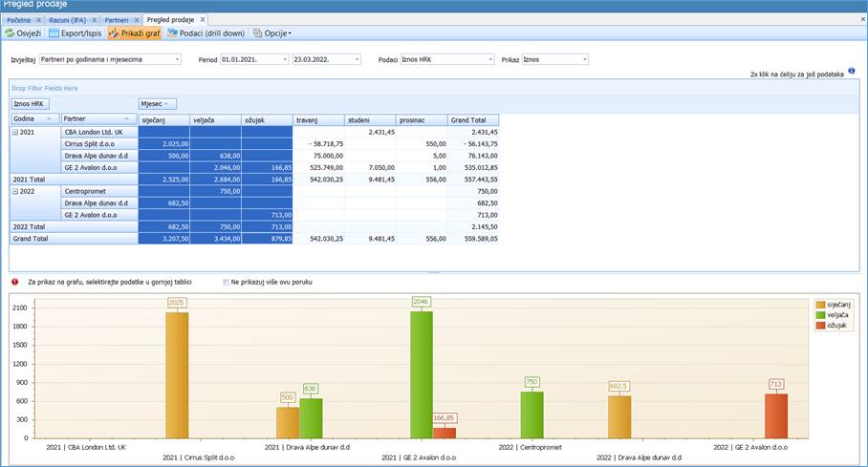Click the Grand Total row label
Screen dimensions: 868x467
tap(74, 239)
